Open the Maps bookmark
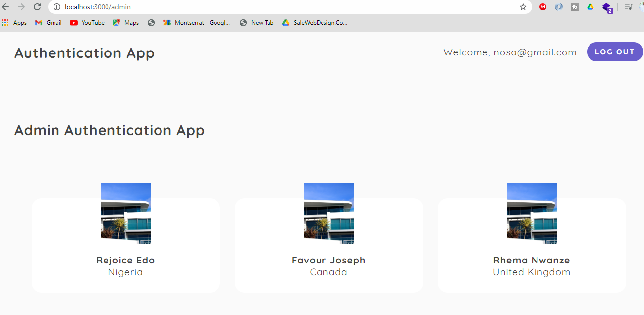 tap(126, 23)
